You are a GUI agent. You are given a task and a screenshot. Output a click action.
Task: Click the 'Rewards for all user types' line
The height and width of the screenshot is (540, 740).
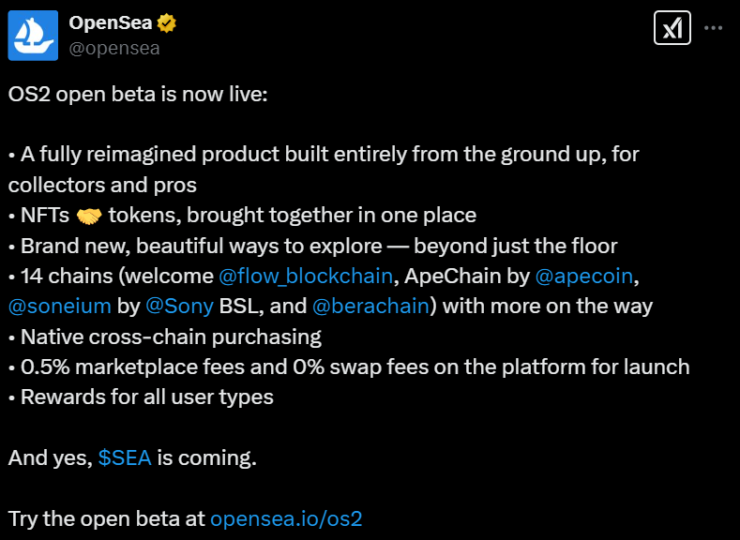coord(147,397)
